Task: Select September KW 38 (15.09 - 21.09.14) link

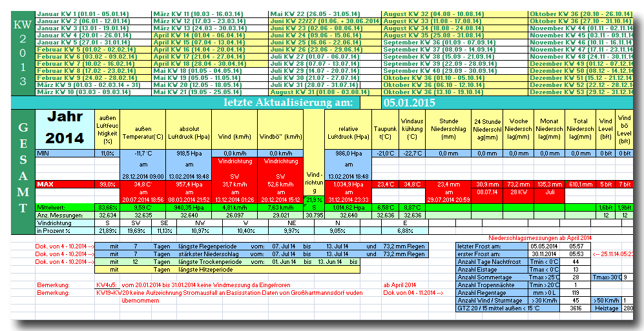Action: coord(439,57)
